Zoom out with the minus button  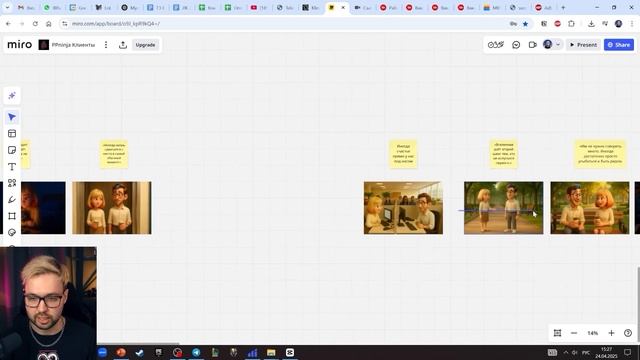point(574,333)
